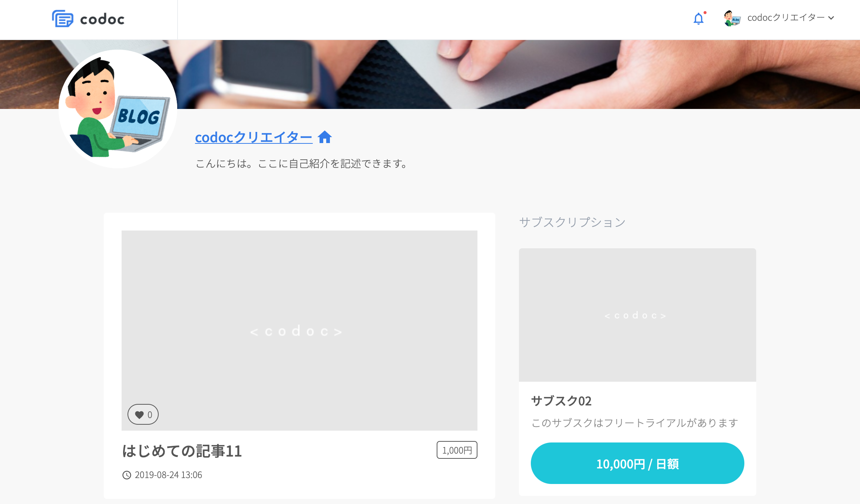
Task: Click the subscription placeholder thumbnail
Action: click(637, 315)
